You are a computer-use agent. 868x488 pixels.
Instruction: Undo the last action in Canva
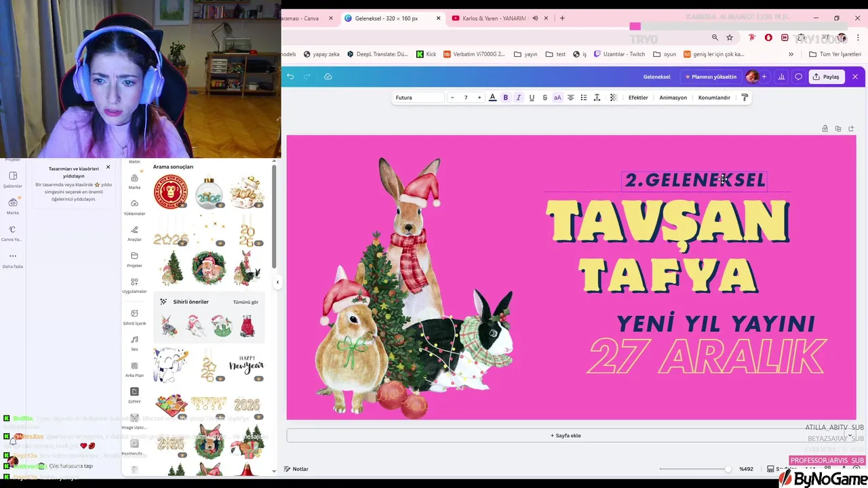pyautogui.click(x=290, y=77)
